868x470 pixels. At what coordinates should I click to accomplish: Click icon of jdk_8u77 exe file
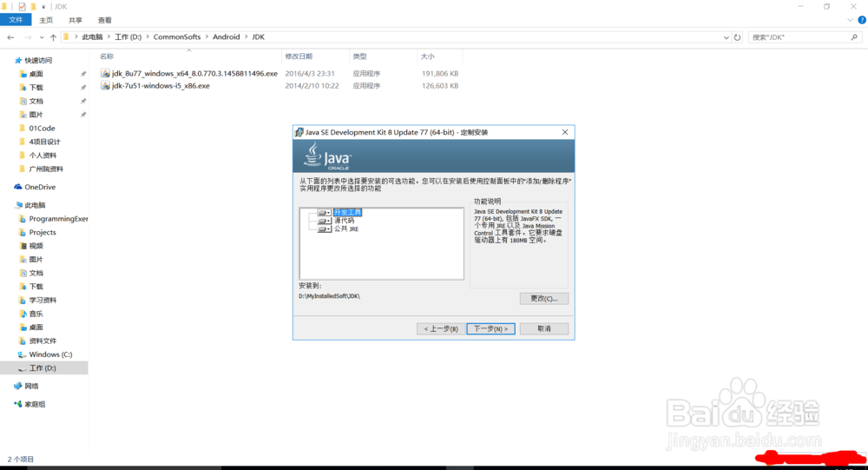click(x=105, y=73)
